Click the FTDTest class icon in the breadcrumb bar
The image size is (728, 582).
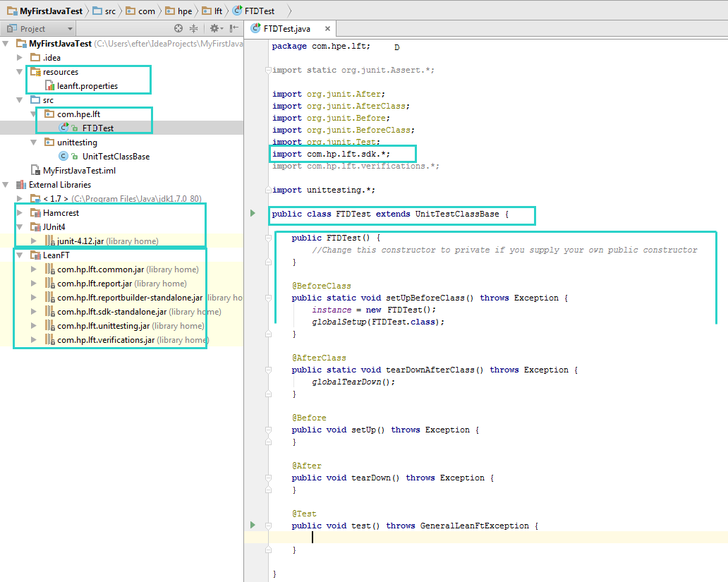[237, 11]
